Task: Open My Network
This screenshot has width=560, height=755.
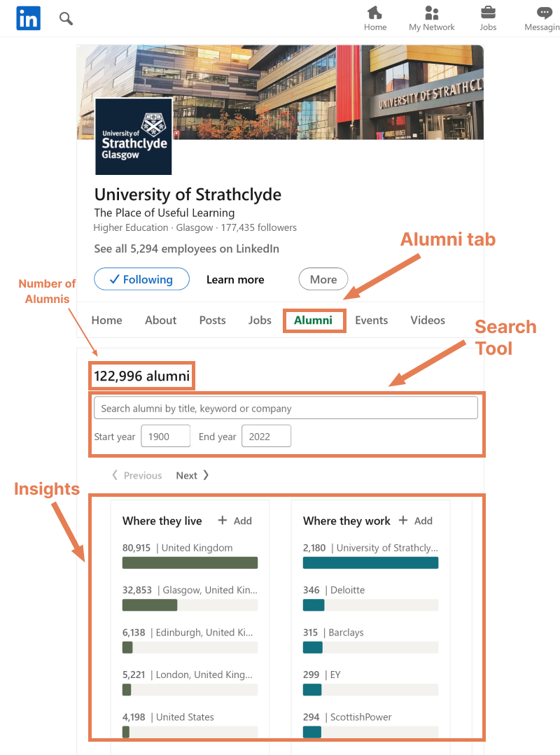Action: pos(431,18)
